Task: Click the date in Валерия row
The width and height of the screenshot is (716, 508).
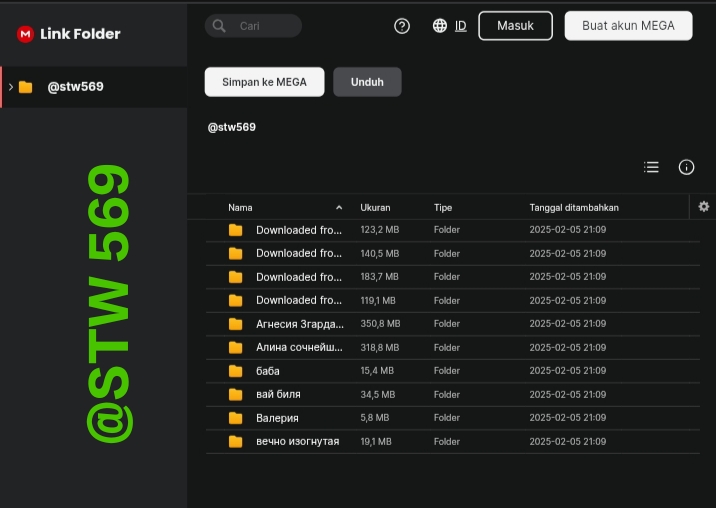Action: point(568,418)
